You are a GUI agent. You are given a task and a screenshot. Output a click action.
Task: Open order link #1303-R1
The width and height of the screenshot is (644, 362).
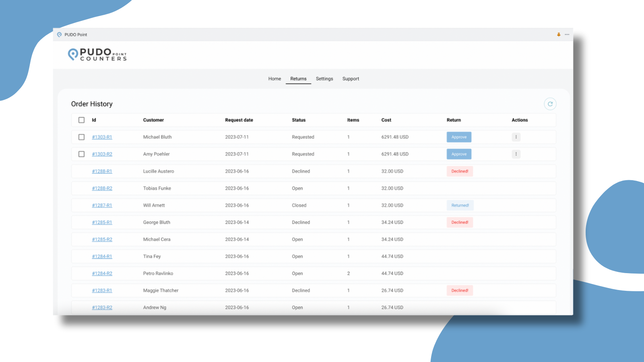tap(102, 137)
